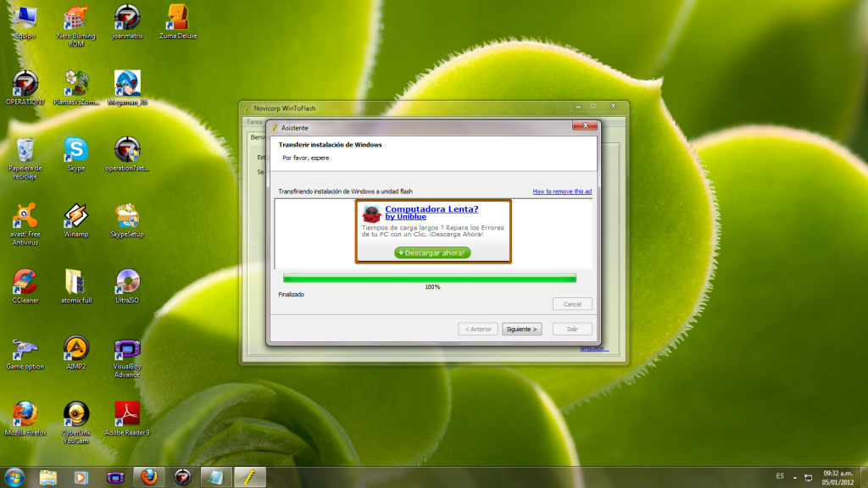Open the Equipo desktop icon

point(25,22)
